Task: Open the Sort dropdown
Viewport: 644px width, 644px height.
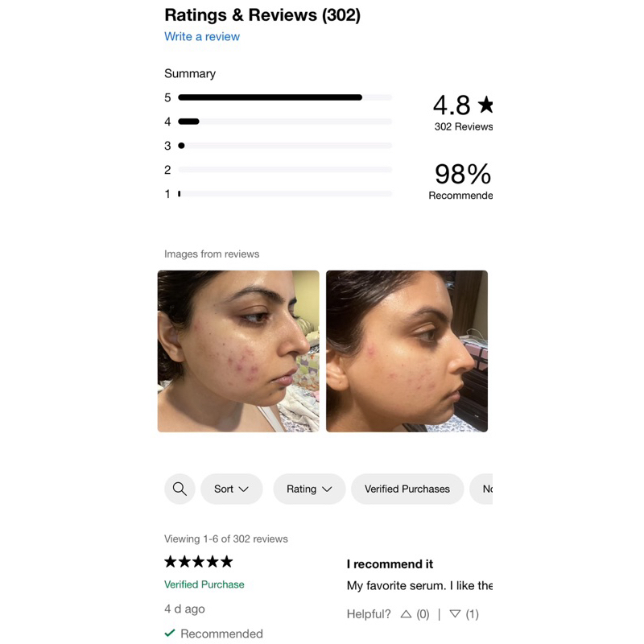Action: [232, 489]
